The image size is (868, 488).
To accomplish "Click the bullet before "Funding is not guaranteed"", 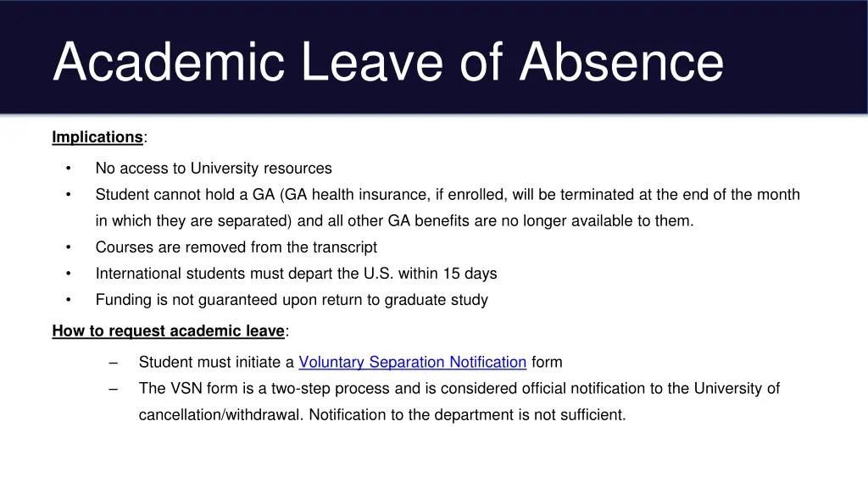I will click(x=68, y=300).
